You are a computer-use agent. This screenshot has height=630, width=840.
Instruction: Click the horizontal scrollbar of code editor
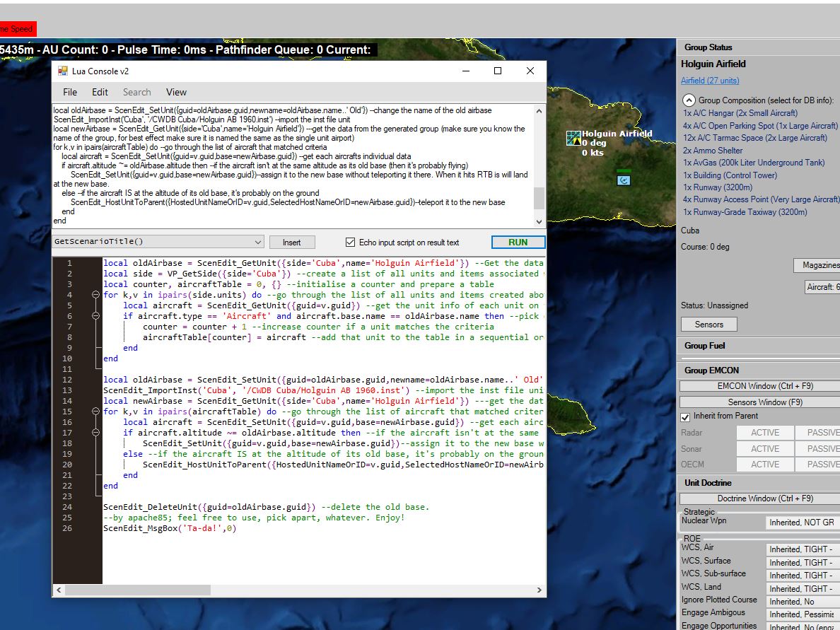299,590
